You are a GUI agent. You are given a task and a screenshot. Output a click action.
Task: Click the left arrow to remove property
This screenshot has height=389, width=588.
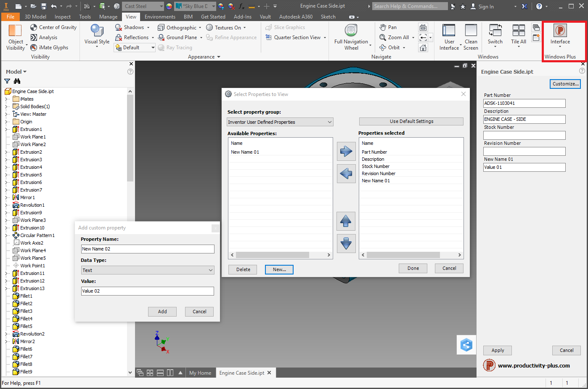click(346, 173)
